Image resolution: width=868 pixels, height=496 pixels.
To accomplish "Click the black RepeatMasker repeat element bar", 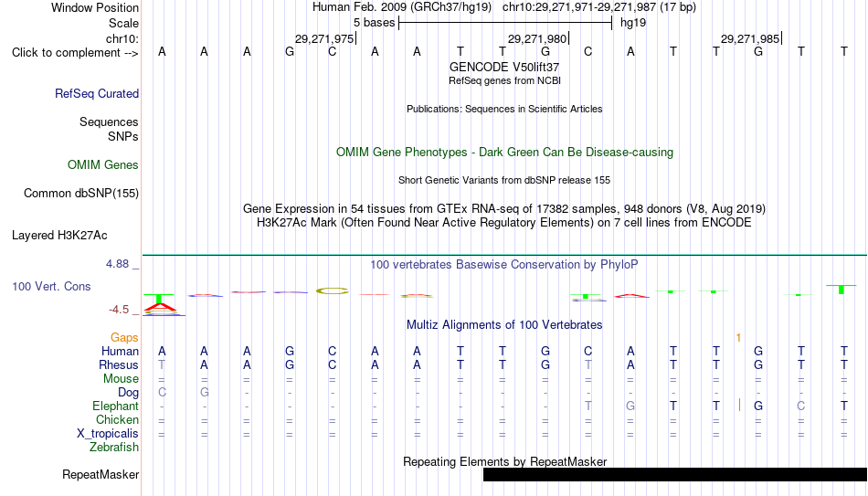I will (x=675, y=474).
